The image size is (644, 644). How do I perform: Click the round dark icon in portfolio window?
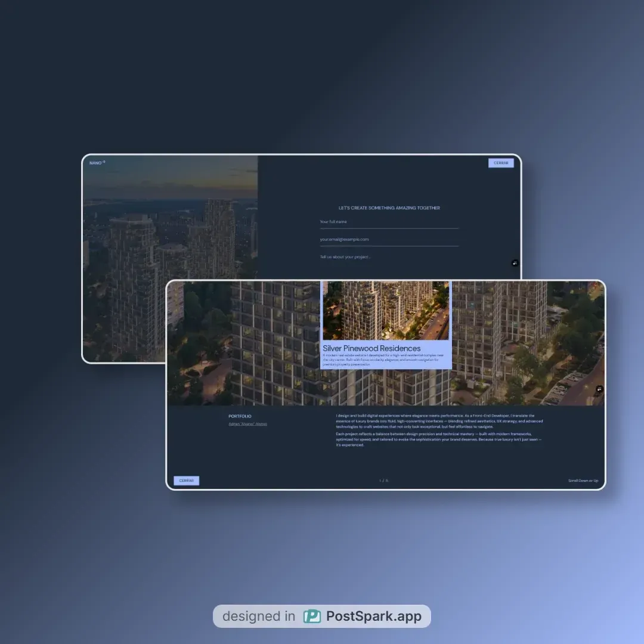click(599, 389)
